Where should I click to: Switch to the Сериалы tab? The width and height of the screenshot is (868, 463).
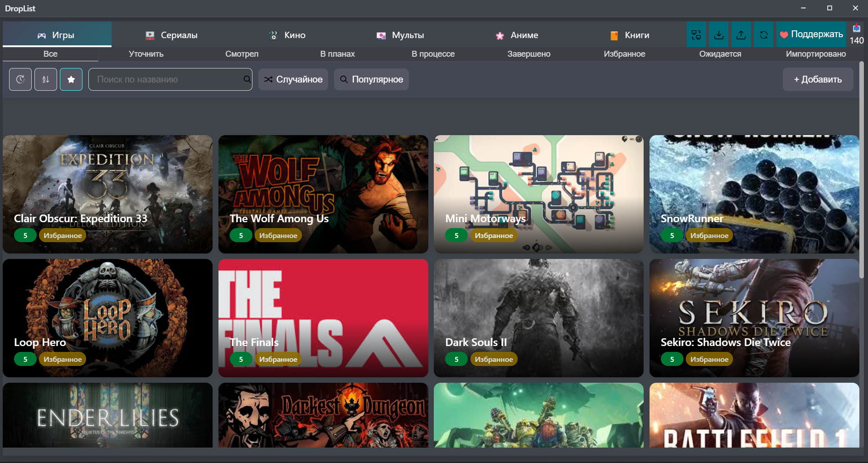[x=172, y=35]
